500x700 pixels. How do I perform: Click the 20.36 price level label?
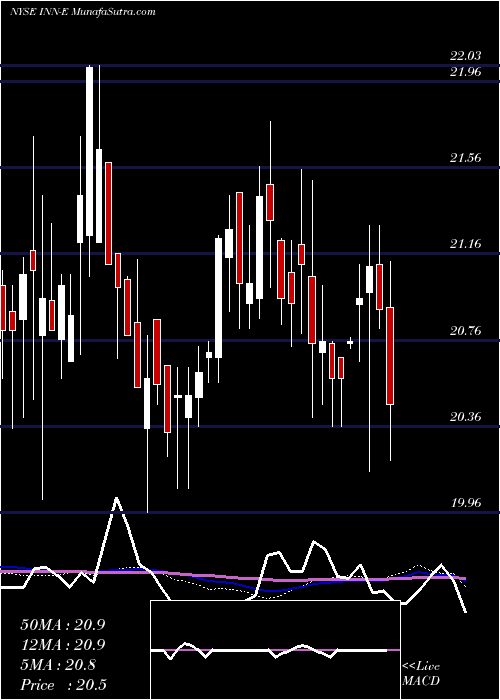pyautogui.click(x=466, y=417)
